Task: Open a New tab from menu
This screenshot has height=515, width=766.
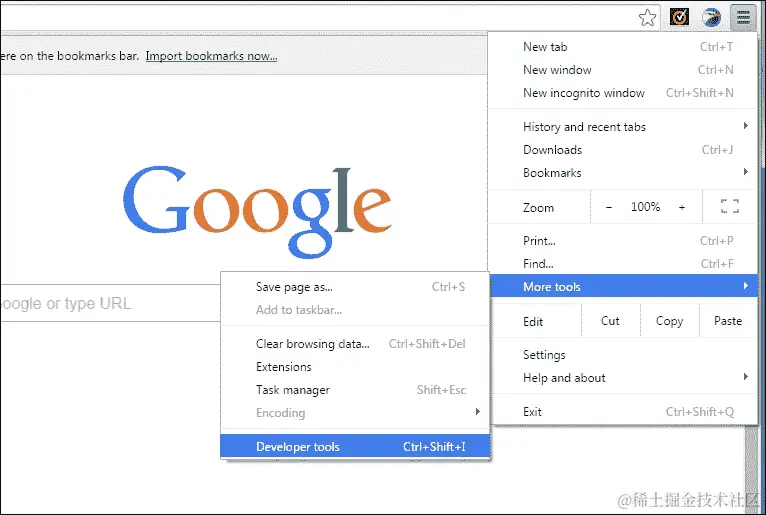Action: [x=623, y=47]
